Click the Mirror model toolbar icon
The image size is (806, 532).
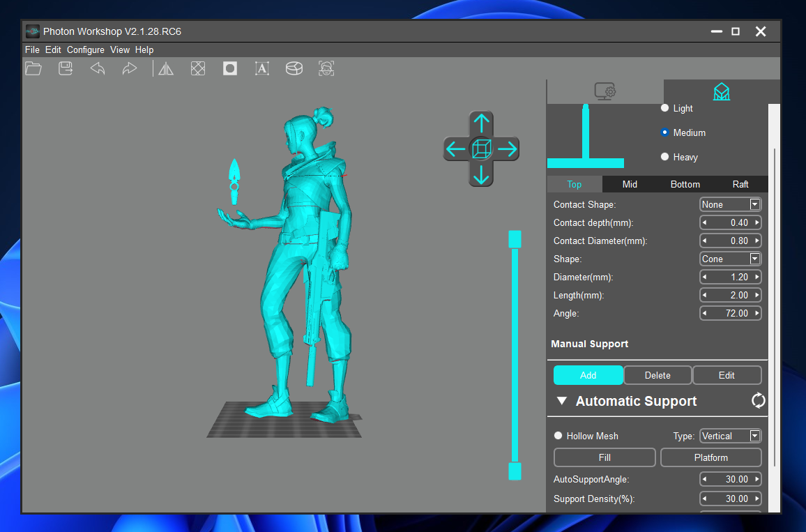coord(165,68)
